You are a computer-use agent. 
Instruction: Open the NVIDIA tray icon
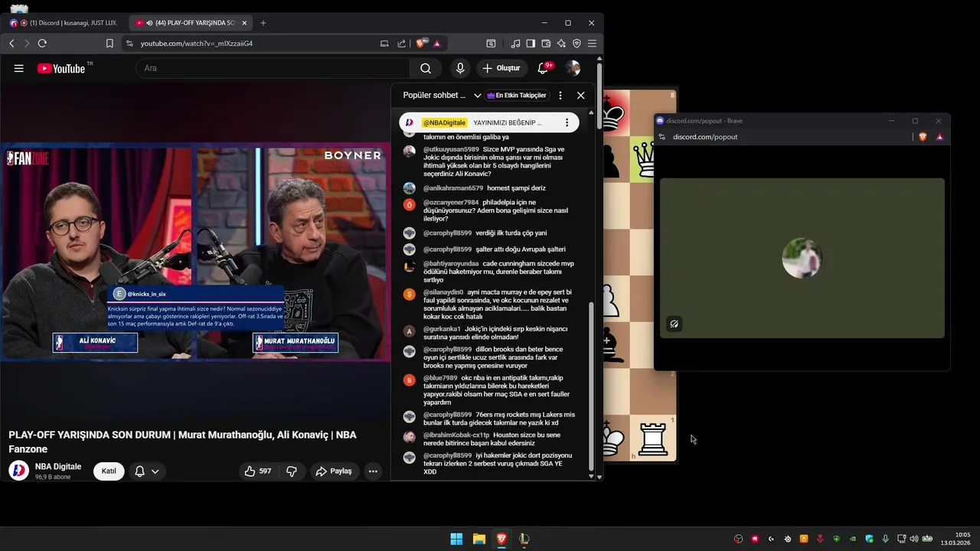[852, 539]
